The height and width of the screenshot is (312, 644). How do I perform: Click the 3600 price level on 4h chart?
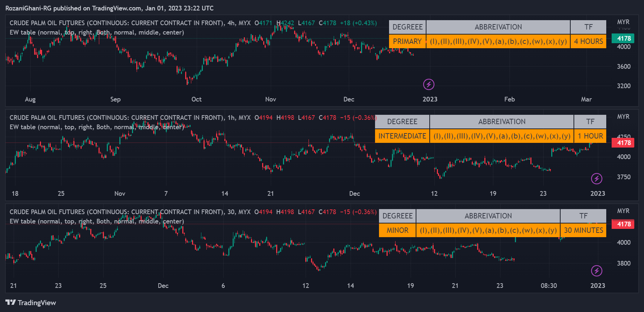pyautogui.click(x=624, y=67)
